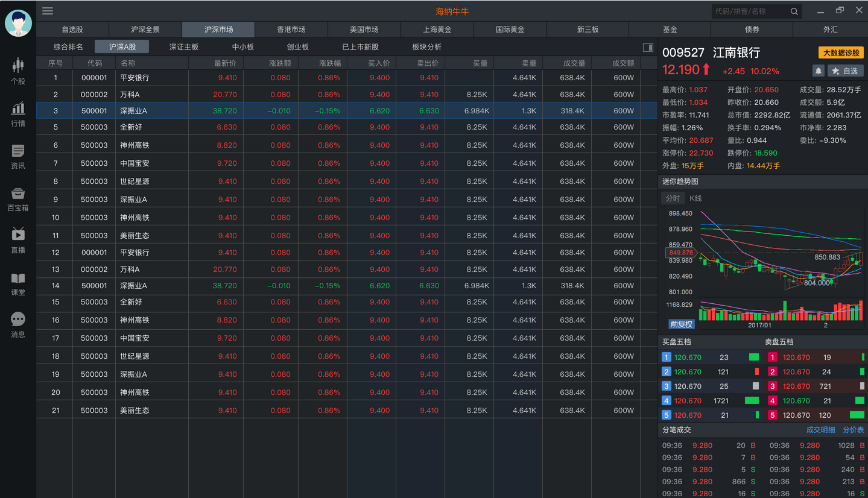Click the 前复权 adjustment button

coord(682,324)
